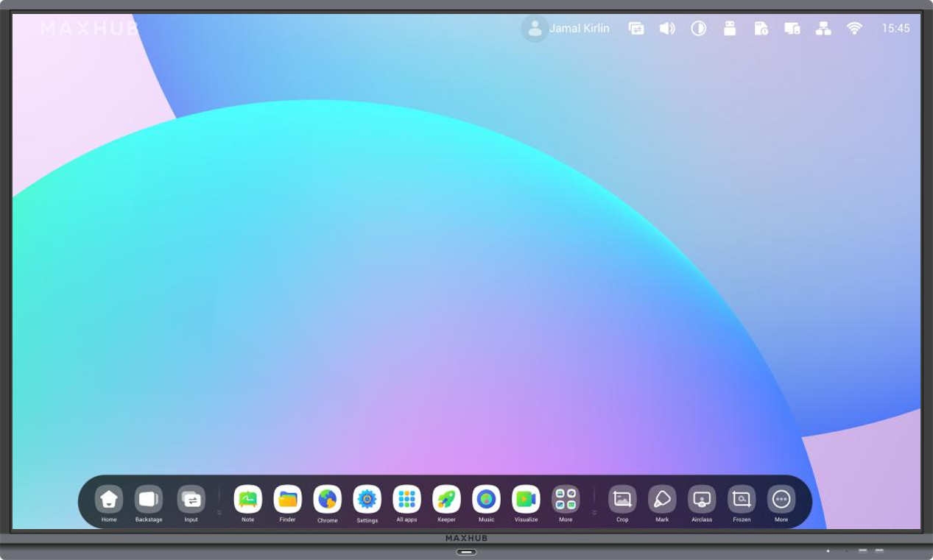Open the Finder file manager
The height and width of the screenshot is (560, 933).
(287, 499)
